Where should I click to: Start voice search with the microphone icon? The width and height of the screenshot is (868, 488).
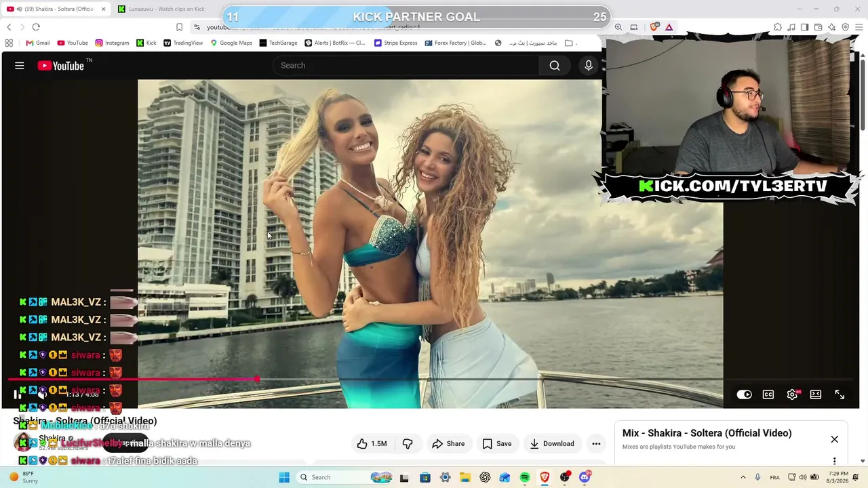tap(589, 66)
